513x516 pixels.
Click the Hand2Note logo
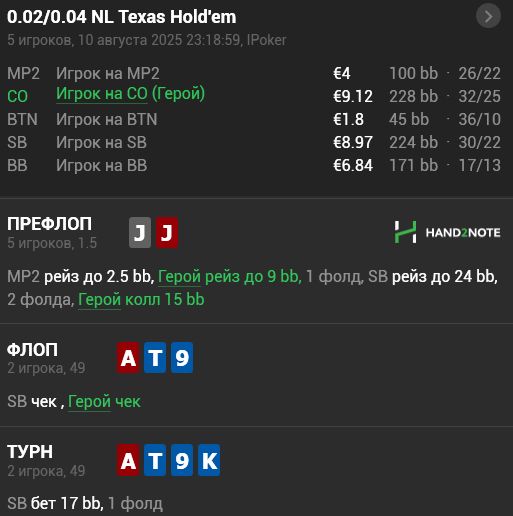pyautogui.click(x=447, y=232)
